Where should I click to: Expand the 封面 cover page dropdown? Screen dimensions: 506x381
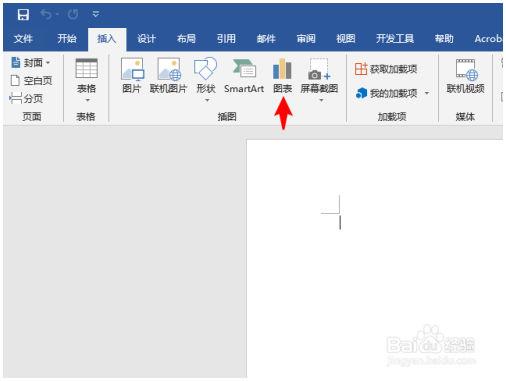(x=48, y=63)
